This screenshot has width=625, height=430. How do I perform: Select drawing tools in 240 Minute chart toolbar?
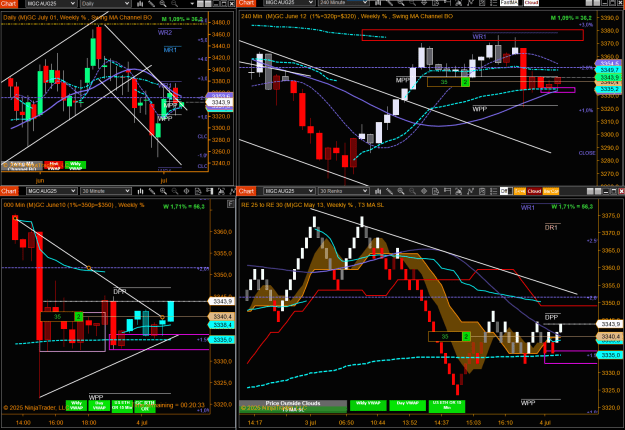pos(389,3)
